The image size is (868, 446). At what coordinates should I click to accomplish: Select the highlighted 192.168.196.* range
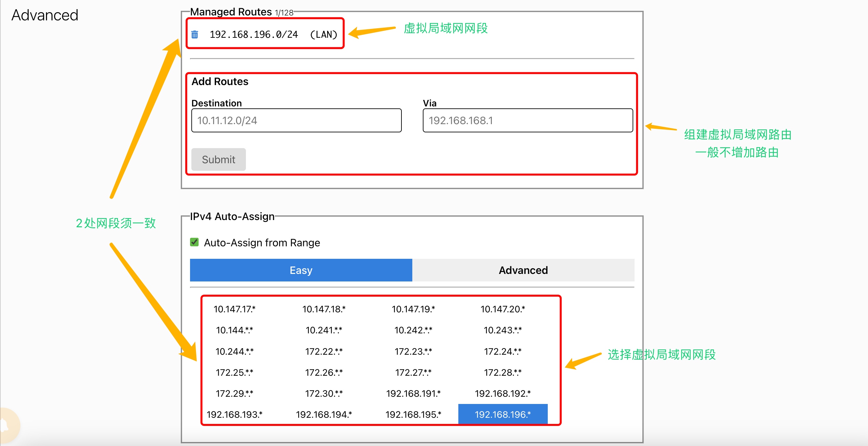(503, 414)
